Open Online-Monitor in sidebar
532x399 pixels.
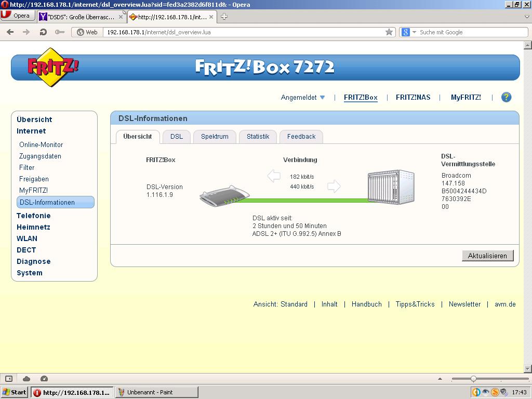tap(41, 144)
